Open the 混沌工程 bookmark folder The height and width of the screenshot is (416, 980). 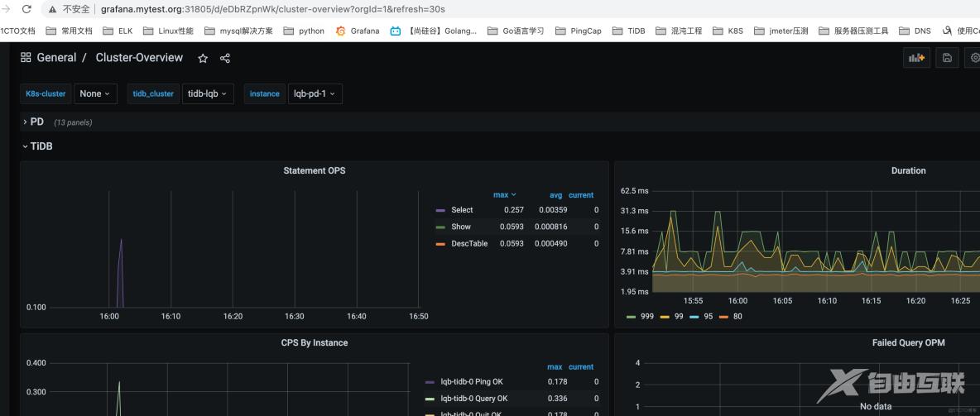pos(679,31)
